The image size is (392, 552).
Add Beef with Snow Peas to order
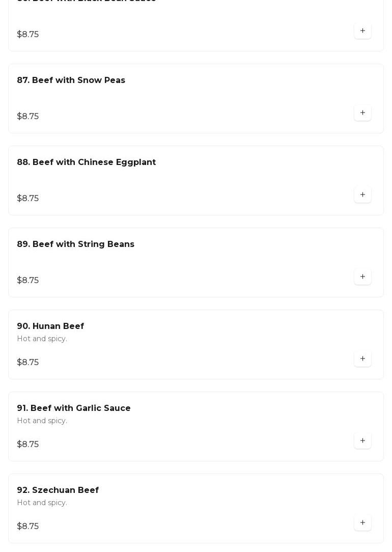[x=362, y=113]
